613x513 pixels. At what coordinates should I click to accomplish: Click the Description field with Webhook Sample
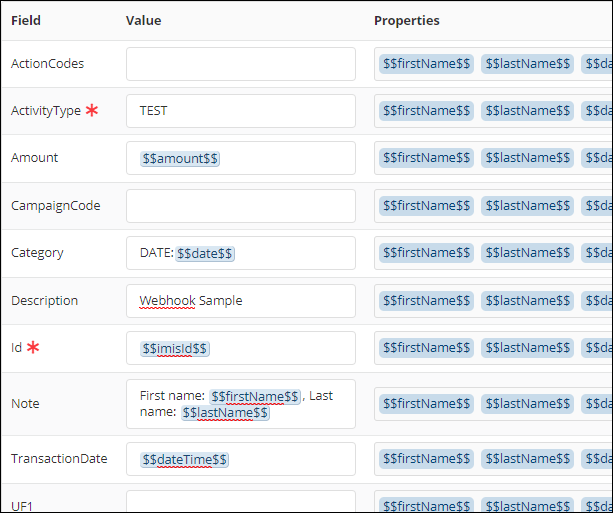pyautogui.click(x=240, y=301)
